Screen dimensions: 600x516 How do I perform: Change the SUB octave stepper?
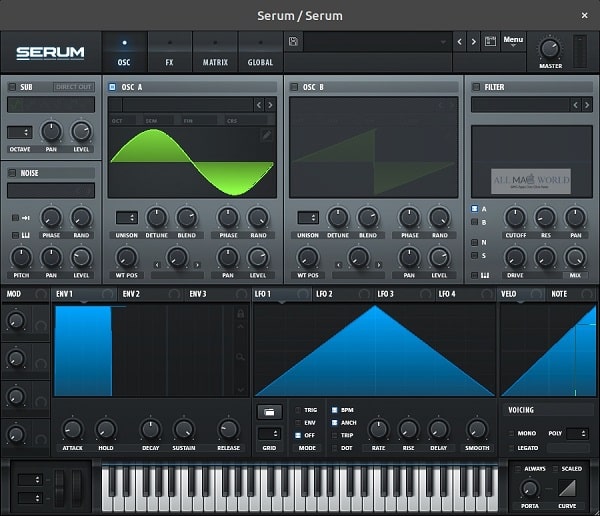[20, 132]
